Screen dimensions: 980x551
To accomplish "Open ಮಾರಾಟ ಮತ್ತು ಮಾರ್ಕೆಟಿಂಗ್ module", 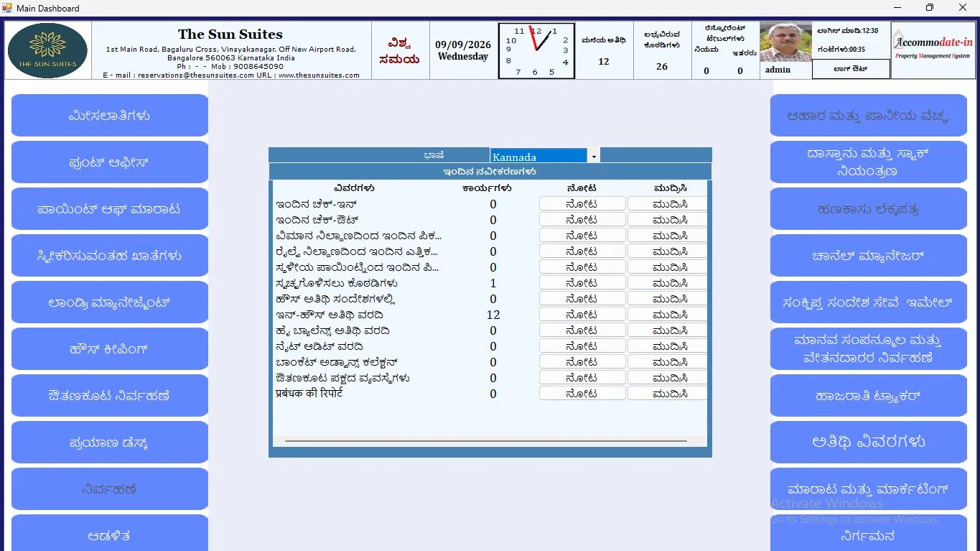I will (869, 489).
